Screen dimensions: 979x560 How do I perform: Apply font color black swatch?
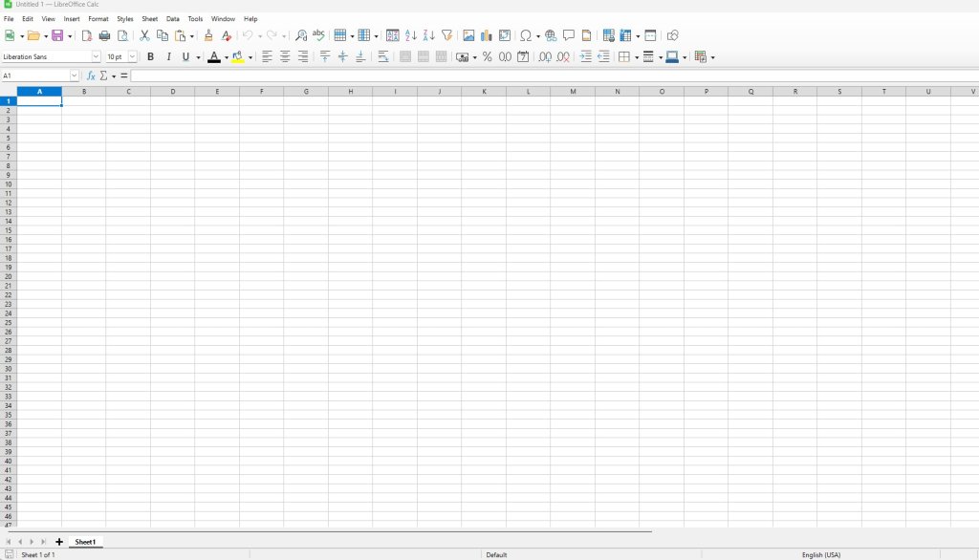pyautogui.click(x=214, y=56)
